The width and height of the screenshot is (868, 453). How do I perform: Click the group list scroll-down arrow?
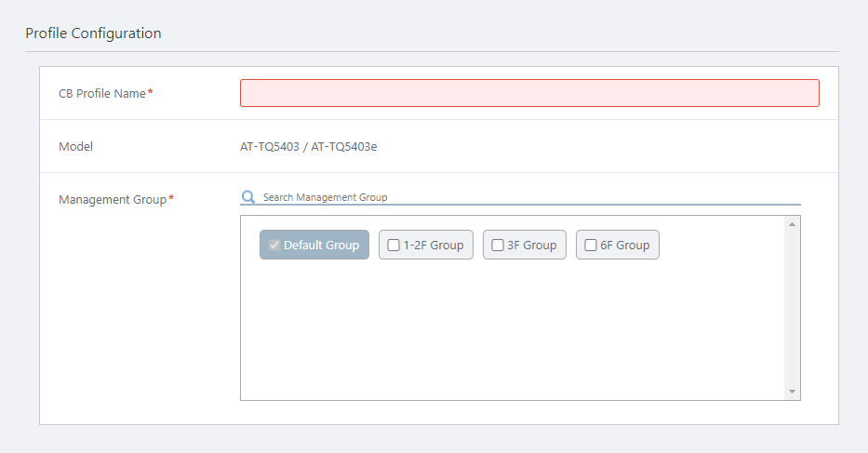[792, 392]
